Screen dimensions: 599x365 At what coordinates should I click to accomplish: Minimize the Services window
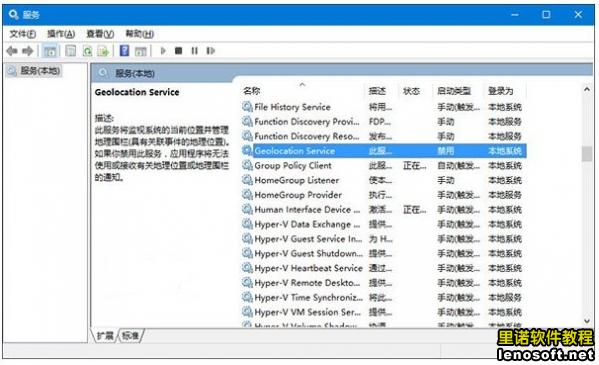515,15
